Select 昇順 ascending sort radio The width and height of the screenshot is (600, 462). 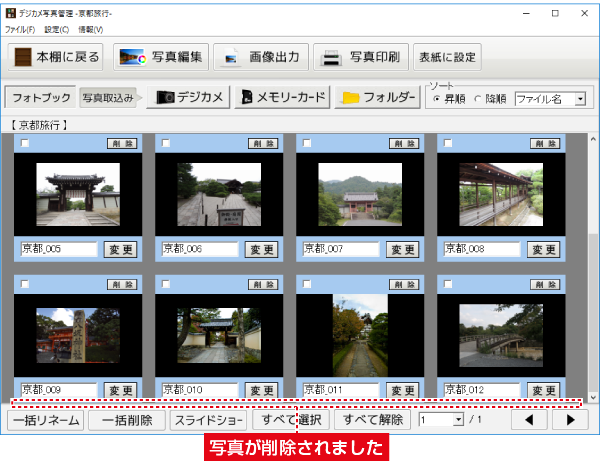pos(437,98)
